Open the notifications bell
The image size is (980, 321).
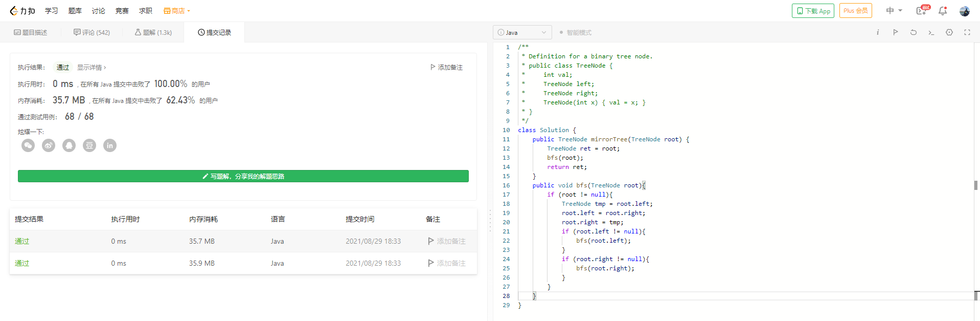tap(943, 11)
